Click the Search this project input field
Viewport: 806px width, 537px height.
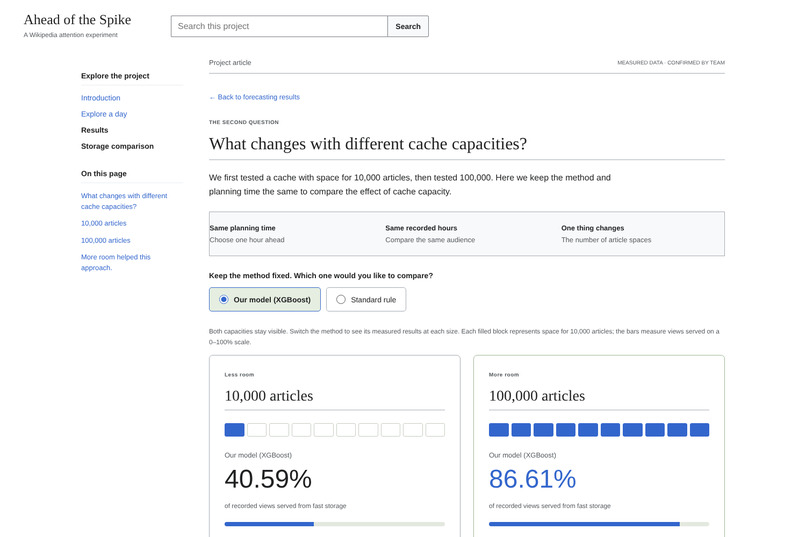click(x=279, y=26)
